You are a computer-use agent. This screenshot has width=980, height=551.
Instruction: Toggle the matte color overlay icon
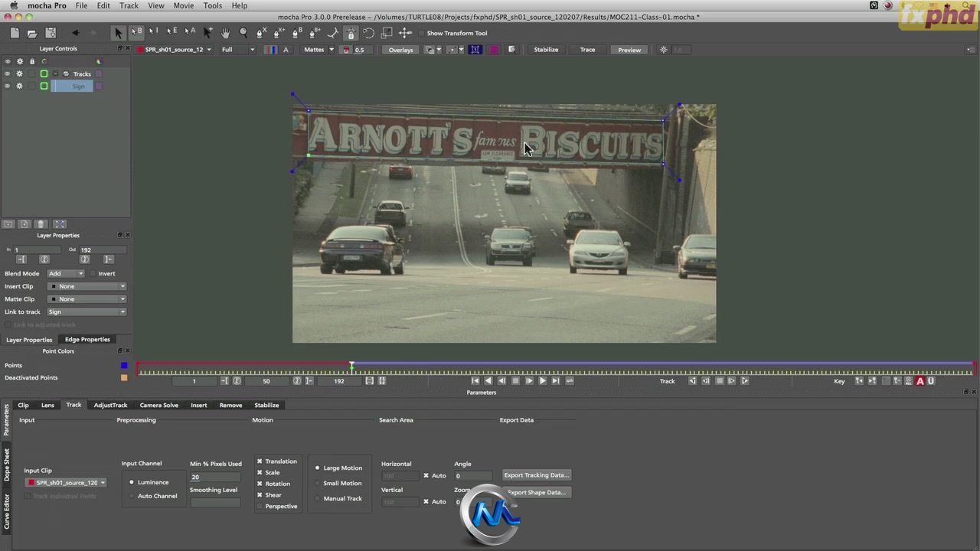click(347, 50)
